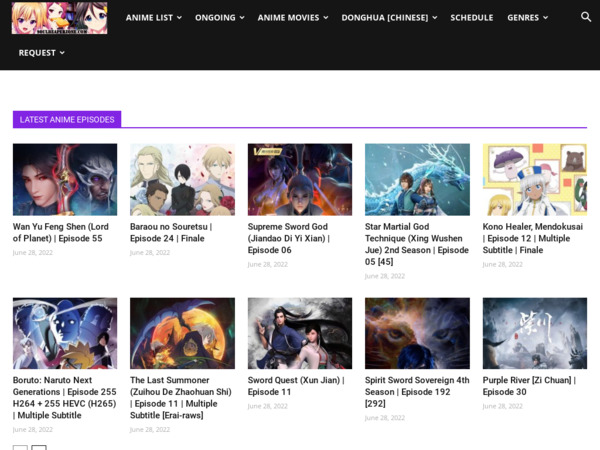600x450 pixels.
Task: Open Supreme Sword God Episode 06 thumbnail
Action: pyautogui.click(x=300, y=179)
